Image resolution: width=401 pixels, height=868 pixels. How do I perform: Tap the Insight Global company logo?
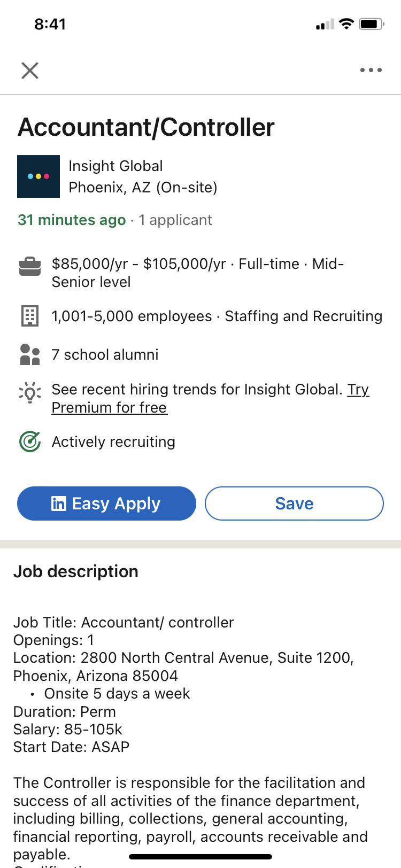tap(38, 176)
